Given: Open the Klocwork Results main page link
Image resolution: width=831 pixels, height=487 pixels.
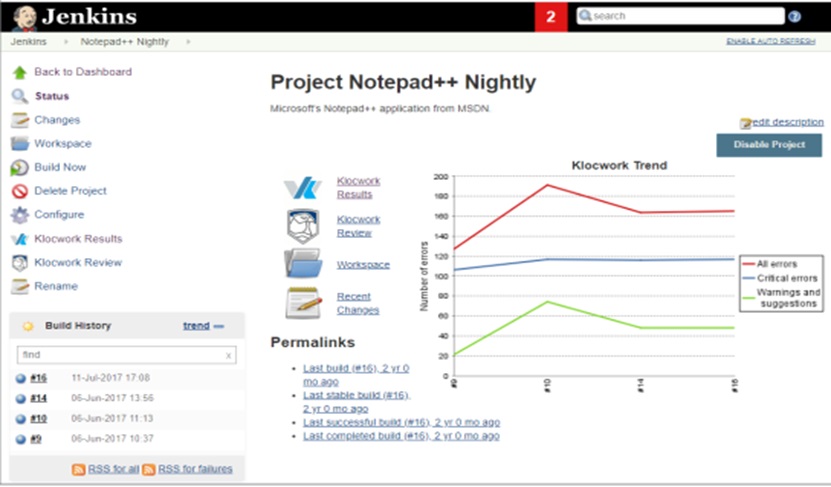Looking at the screenshot, I should pyautogui.click(x=359, y=188).
